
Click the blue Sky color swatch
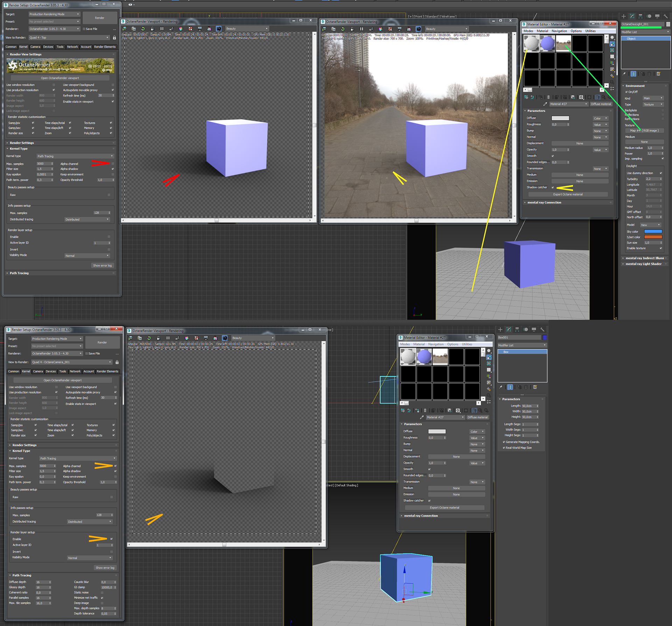coord(653,231)
